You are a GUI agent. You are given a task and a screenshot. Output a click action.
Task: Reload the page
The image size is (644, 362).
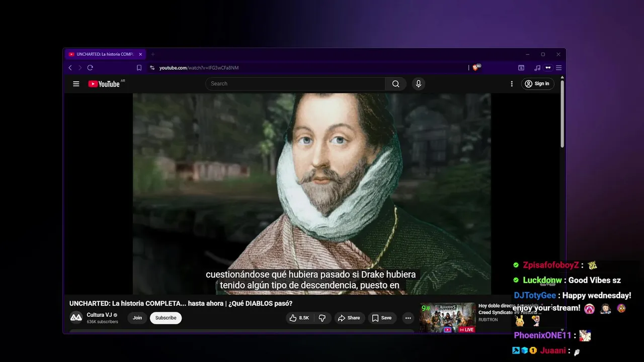point(90,68)
